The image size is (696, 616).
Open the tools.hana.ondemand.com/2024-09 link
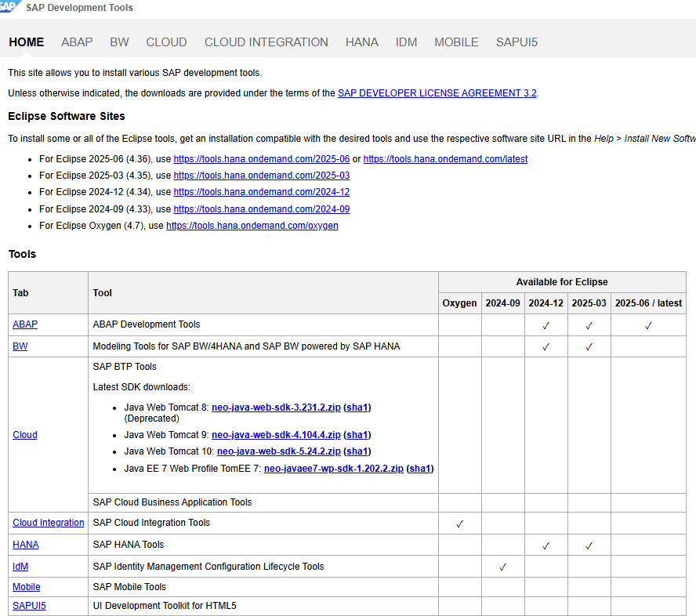pyautogui.click(x=262, y=209)
